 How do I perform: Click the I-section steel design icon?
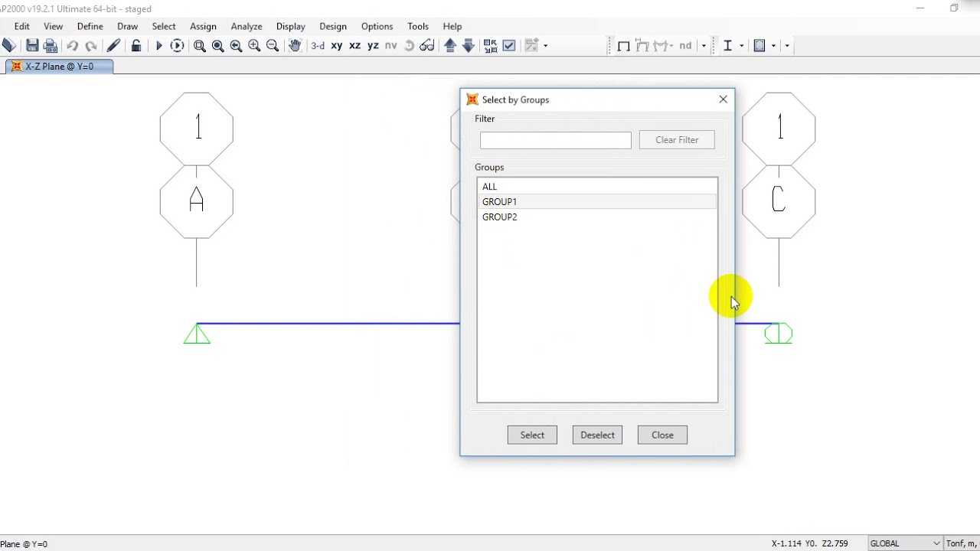point(727,46)
